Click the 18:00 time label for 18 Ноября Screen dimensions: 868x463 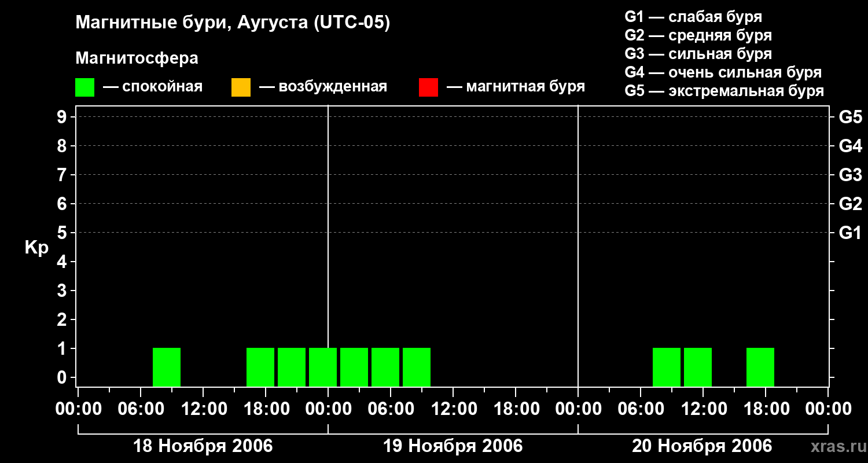266,409
